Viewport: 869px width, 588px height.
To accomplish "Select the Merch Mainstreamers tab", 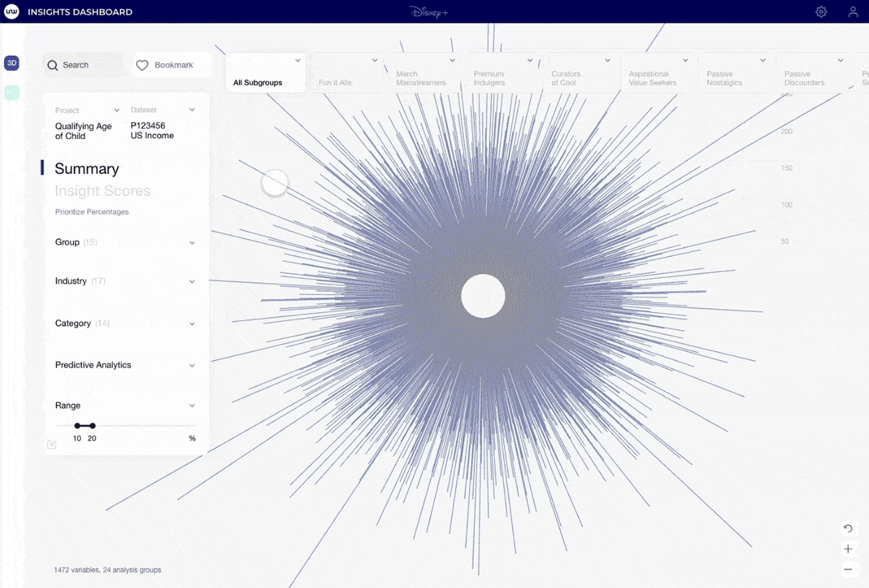I will [424, 72].
